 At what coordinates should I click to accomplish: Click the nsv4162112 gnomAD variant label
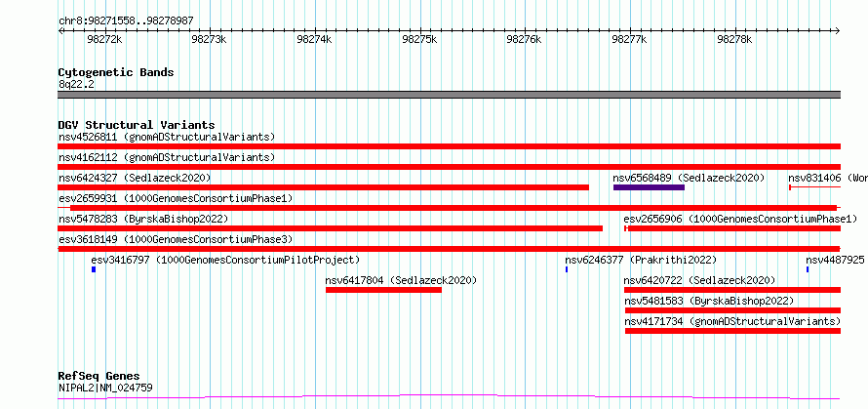(167, 157)
